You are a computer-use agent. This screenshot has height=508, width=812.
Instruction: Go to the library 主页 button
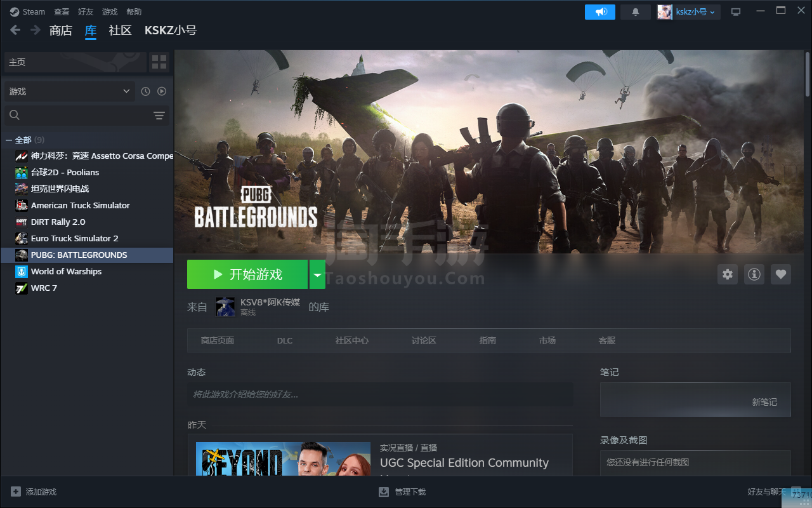click(x=74, y=62)
